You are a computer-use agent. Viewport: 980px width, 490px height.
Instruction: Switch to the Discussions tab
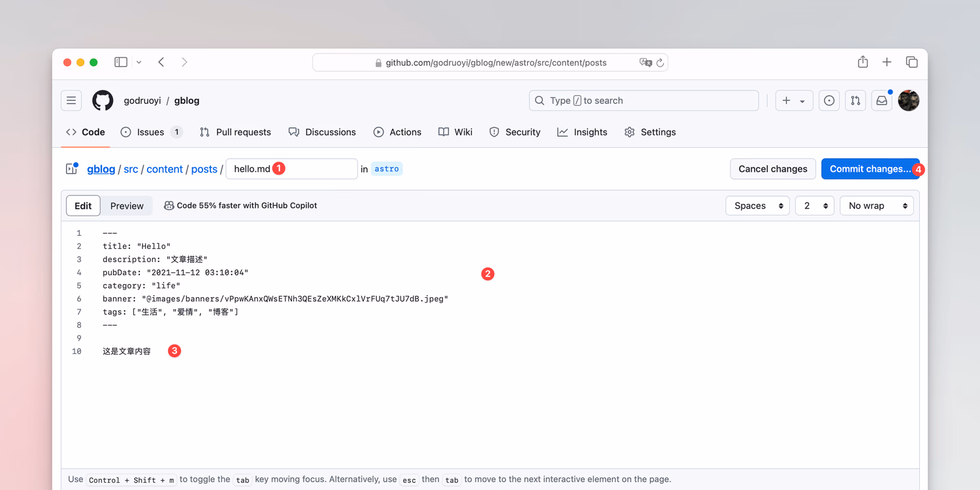(322, 132)
